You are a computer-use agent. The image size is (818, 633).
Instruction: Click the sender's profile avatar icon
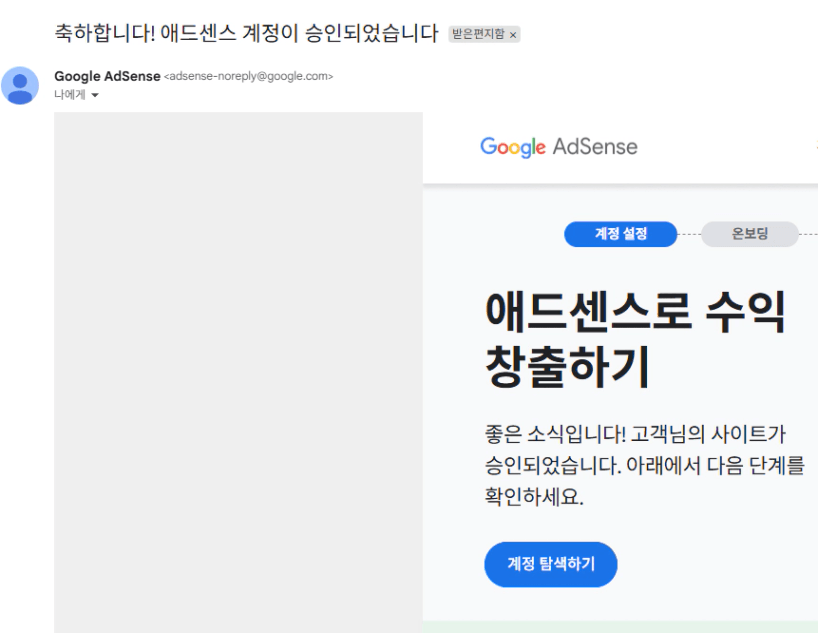(x=20, y=86)
